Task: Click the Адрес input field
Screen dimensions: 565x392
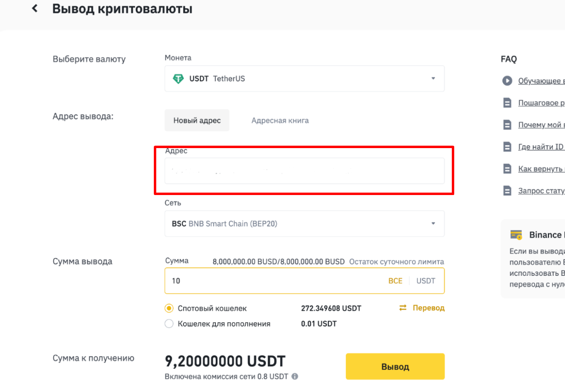Action: pyautogui.click(x=305, y=170)
